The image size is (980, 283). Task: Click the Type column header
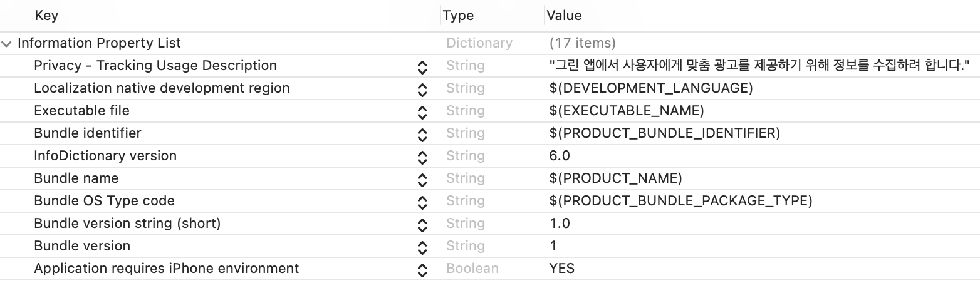pyautogui.click(x=458, y=16)
